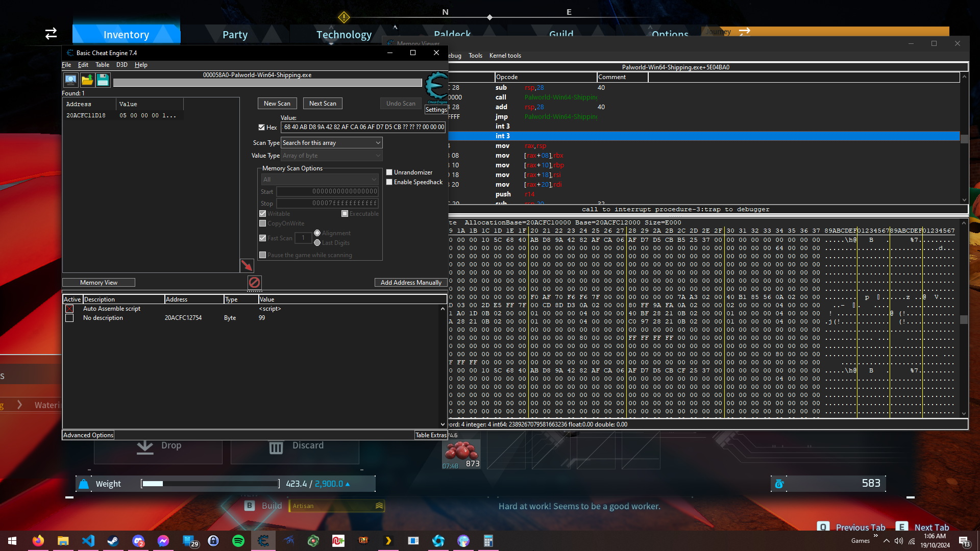Screen dimensions: 980x551
Task: Toggle the Fast Scan checkbox
Action: click(263, 238)
